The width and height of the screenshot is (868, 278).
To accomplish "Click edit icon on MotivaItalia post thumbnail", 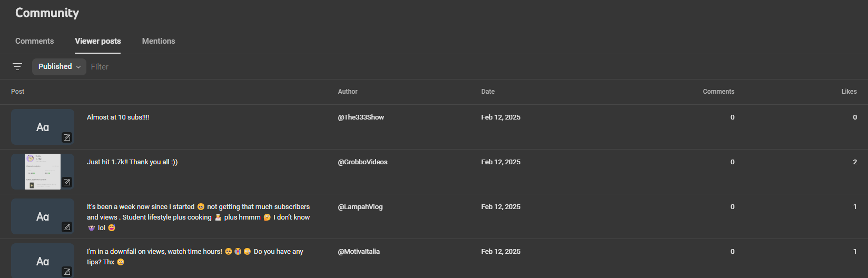I will pyautogui.click(x=67, y=272).
